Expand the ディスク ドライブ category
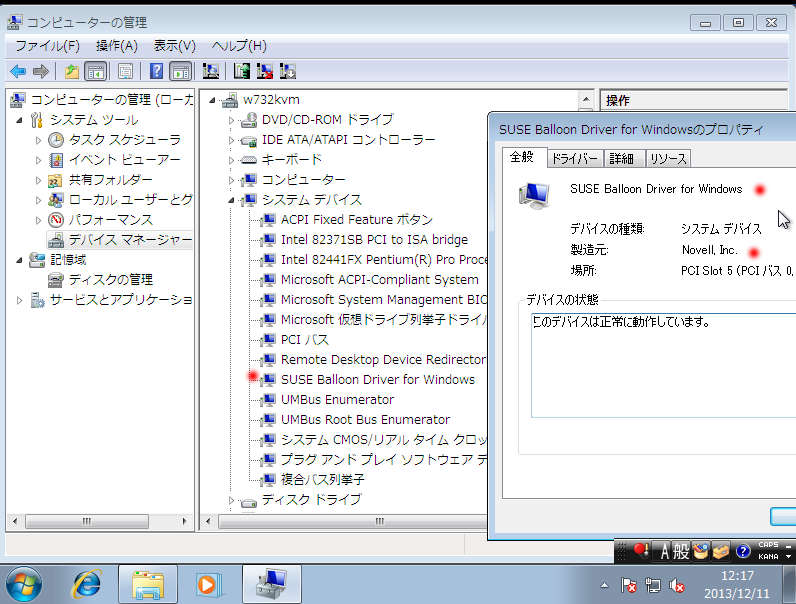 tap(231, 500)
